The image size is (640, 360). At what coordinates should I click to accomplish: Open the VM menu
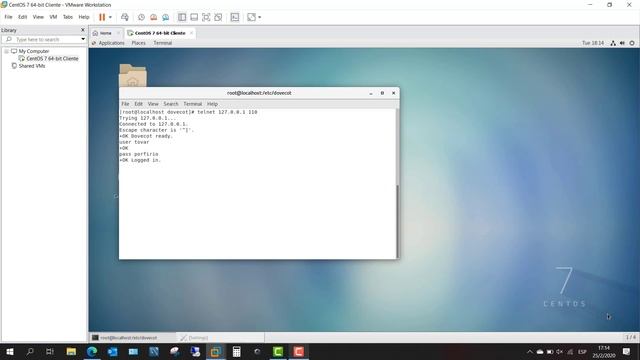(x=53, y=17)
